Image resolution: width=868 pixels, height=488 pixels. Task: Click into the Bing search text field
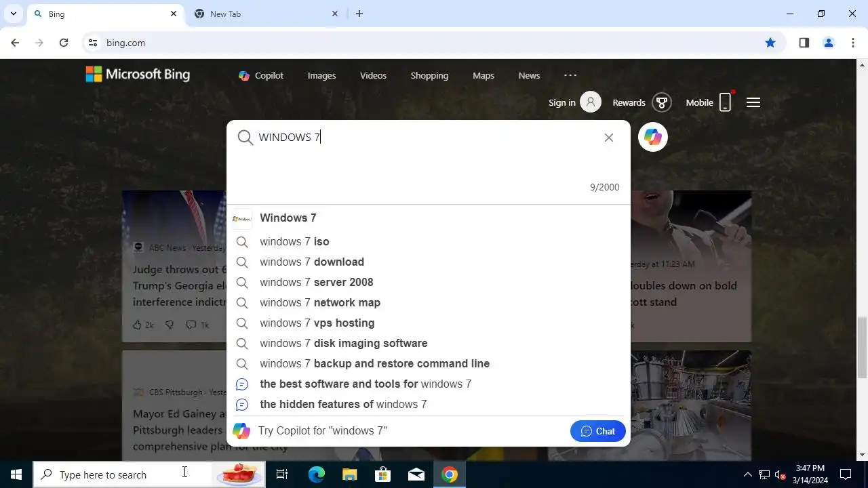427,138
